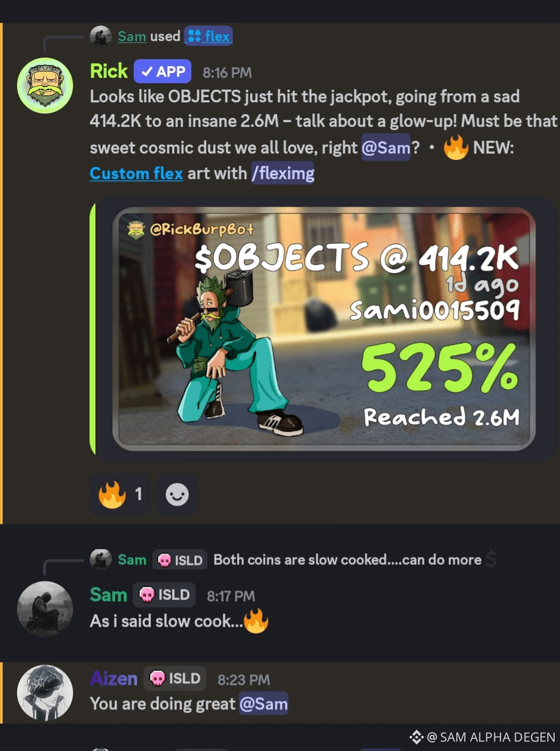Select the /fleximg slash command mention
560x751 pixels.
(283, 173)
